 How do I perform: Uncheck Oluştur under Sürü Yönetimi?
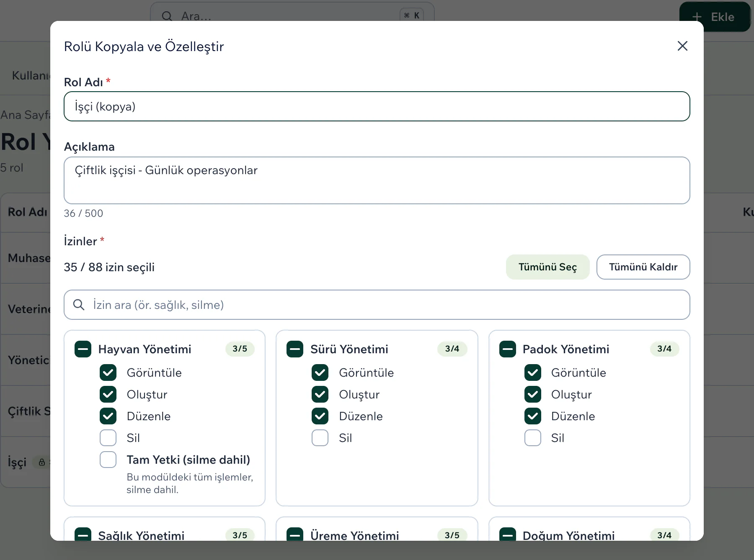[320, 394]
